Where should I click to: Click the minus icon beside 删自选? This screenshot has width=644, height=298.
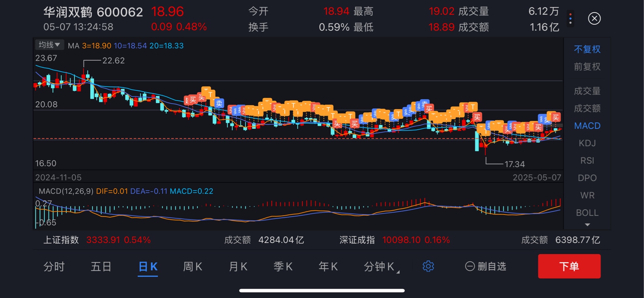[x=470, y=266]
